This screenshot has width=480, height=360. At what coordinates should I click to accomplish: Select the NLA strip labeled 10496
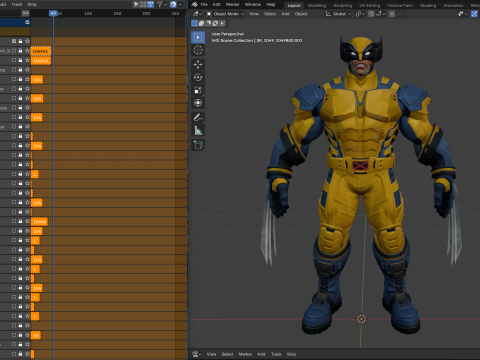click(39, 222)
